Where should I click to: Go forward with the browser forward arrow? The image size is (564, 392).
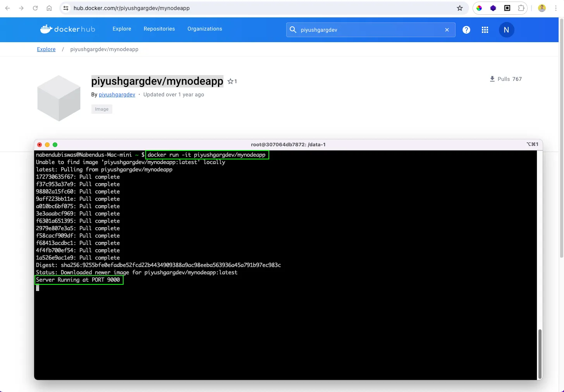21,8
